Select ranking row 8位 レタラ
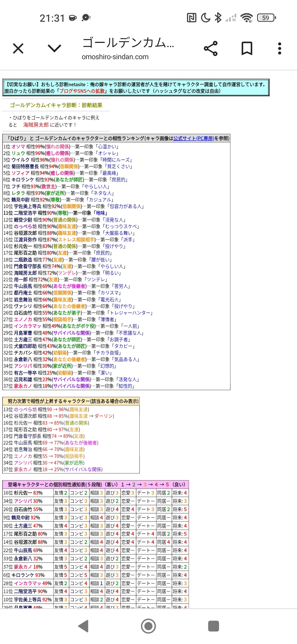 59,193
